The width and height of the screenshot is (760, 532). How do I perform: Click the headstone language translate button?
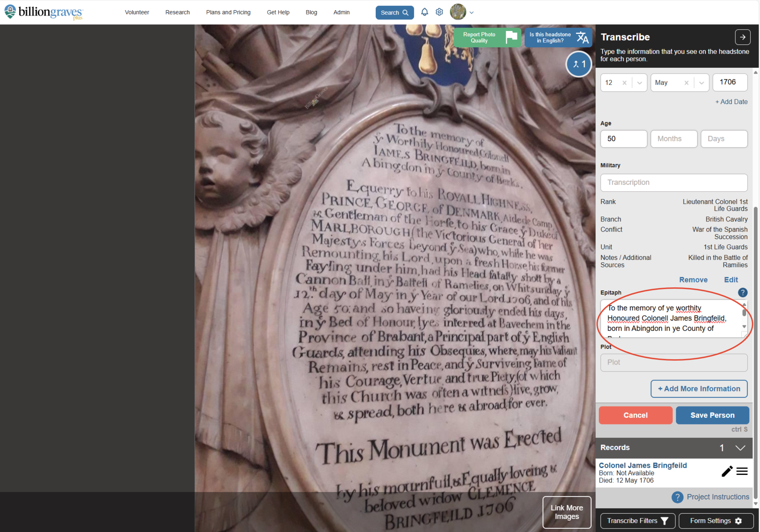point(558,37)
